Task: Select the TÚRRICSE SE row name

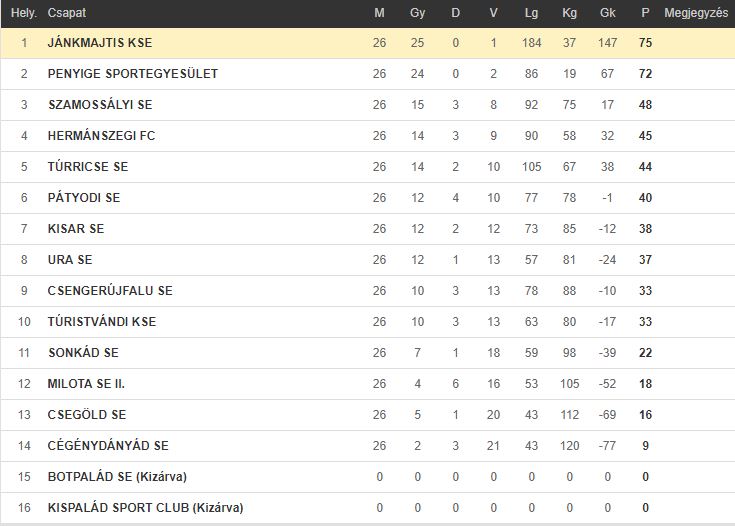Action: coord(88,166)
